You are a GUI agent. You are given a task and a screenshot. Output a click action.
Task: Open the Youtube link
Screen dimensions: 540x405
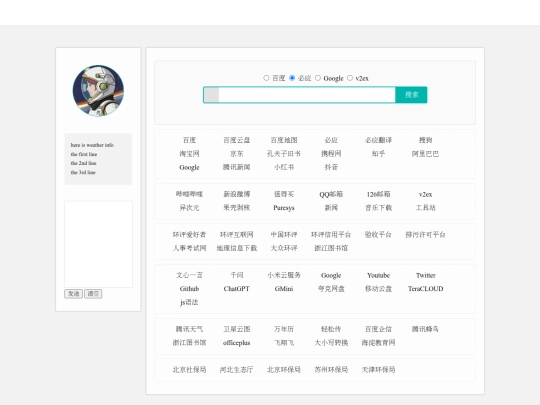click(x=378, y=275)
